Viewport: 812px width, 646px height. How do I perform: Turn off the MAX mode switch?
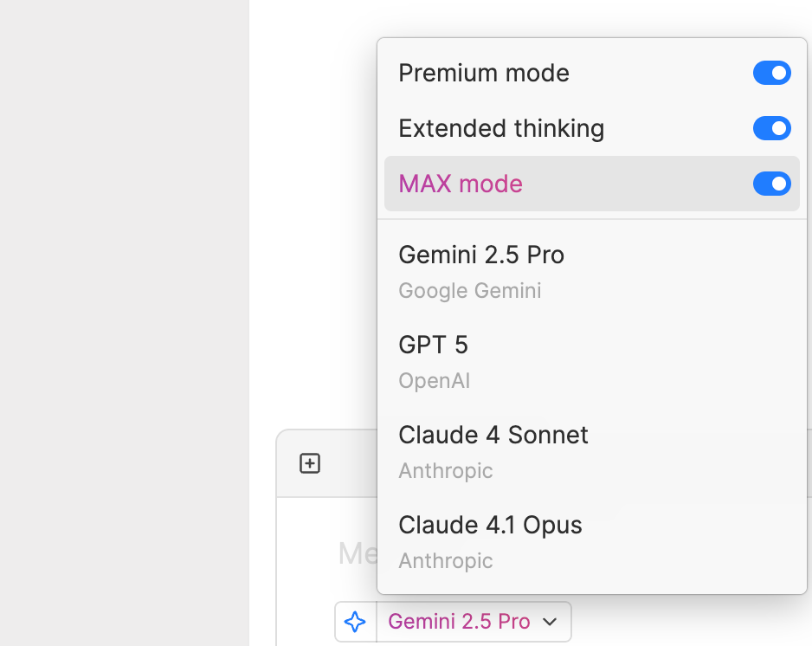(x=771, y=184)
